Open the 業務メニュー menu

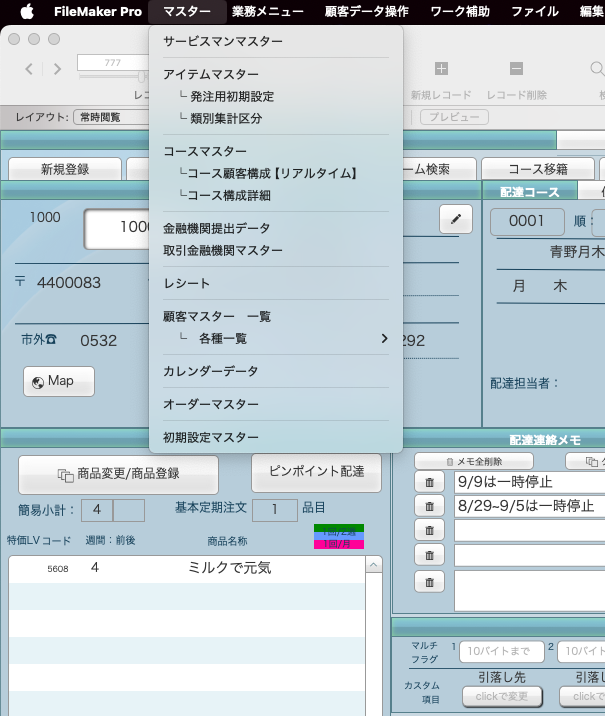click(x=268, y=11)
